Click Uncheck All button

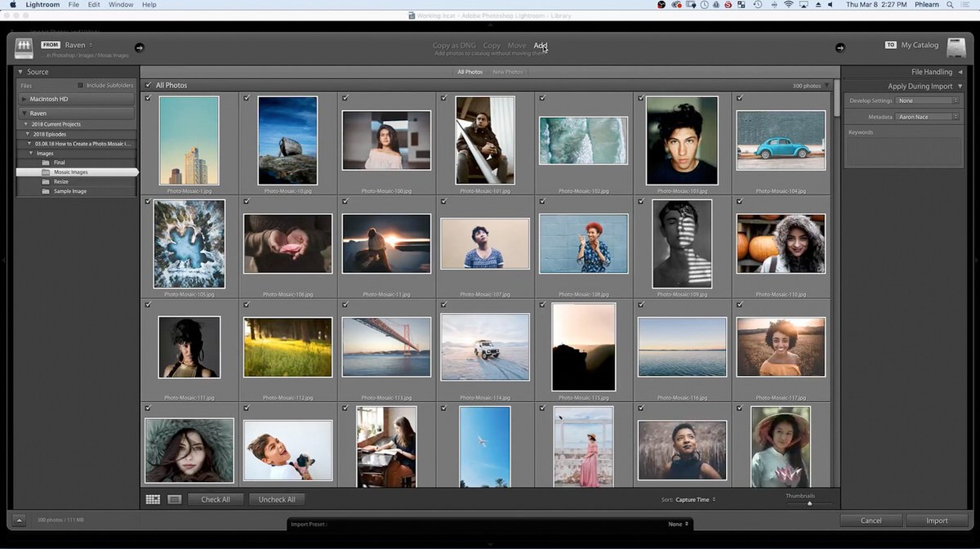tap(277, 499)
